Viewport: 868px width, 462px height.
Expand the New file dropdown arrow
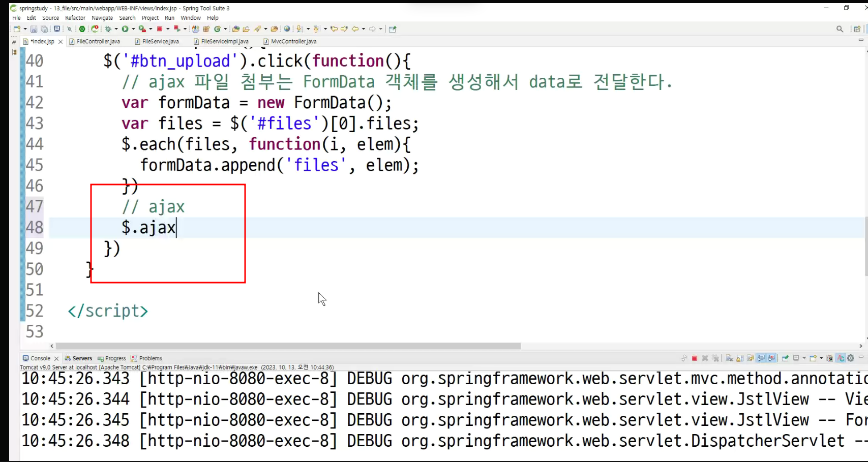point(25,29)
